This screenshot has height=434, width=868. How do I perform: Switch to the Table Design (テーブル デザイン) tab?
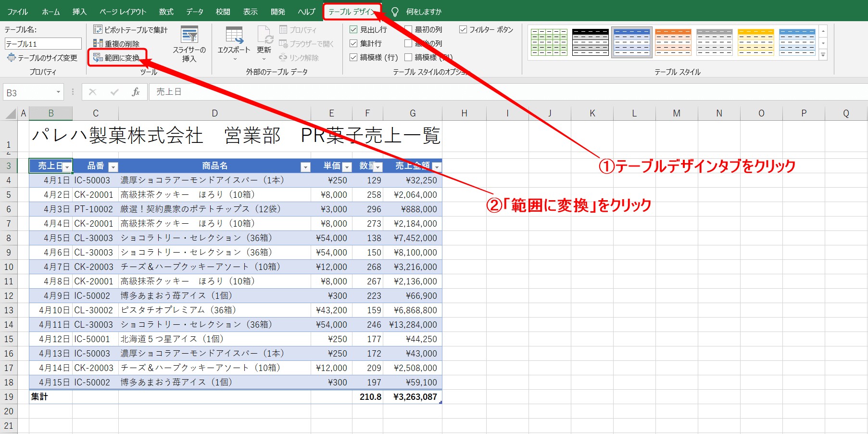[352, 12]
